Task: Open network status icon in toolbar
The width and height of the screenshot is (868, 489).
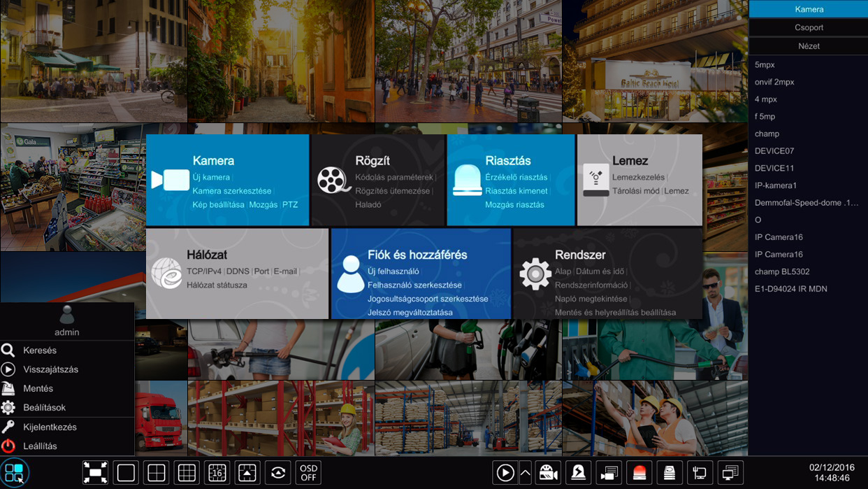Action: click(700, 473)
